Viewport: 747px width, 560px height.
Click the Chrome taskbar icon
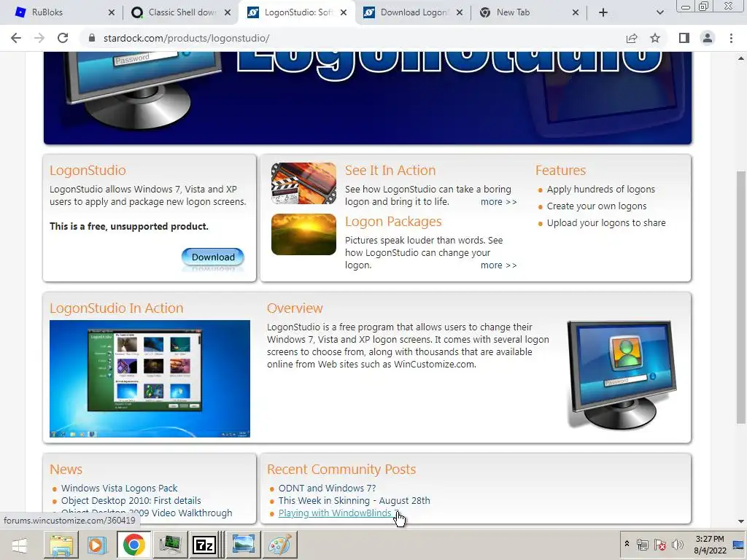coord(134,545)
